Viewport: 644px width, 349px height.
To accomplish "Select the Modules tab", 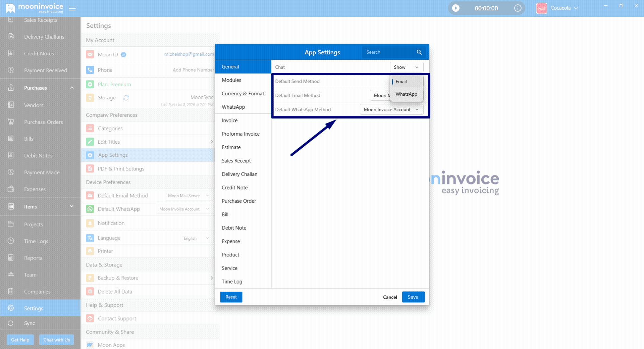I will [x=243, y=80].
